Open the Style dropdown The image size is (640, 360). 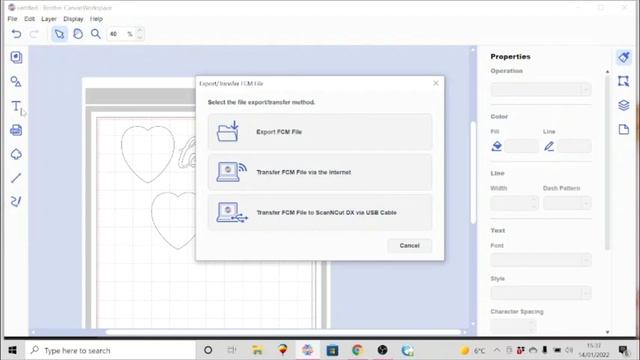(541, 293)
